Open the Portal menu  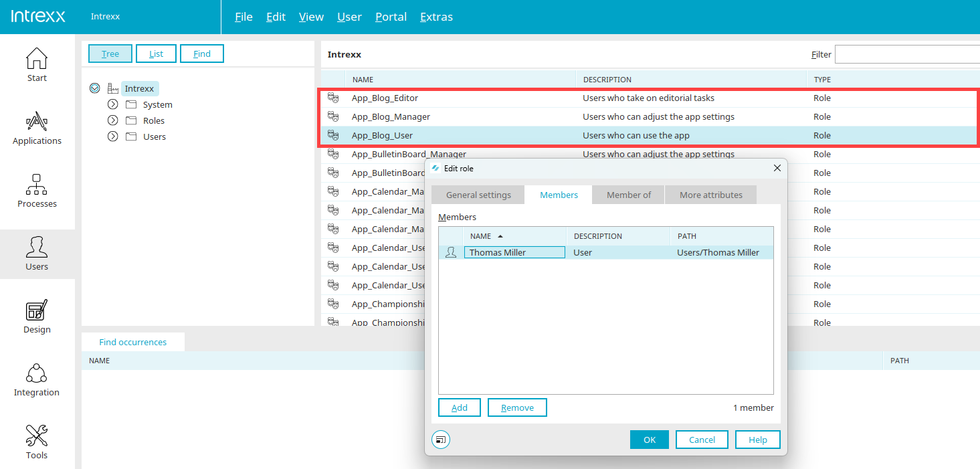(391, 17)
